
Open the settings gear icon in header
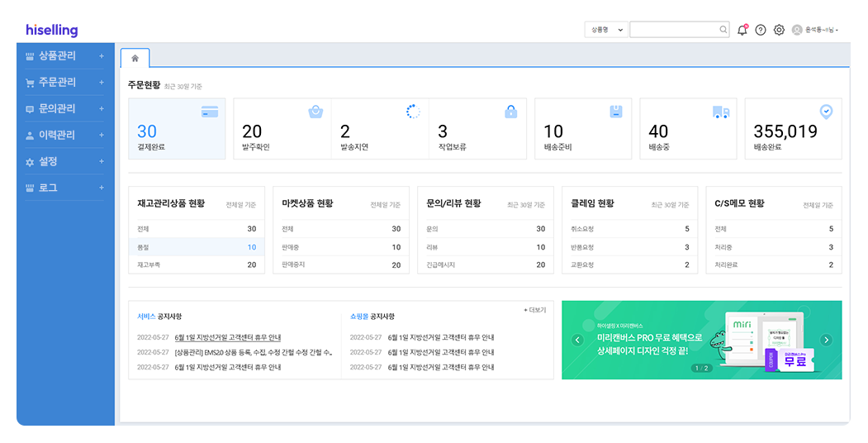(779, 30)
